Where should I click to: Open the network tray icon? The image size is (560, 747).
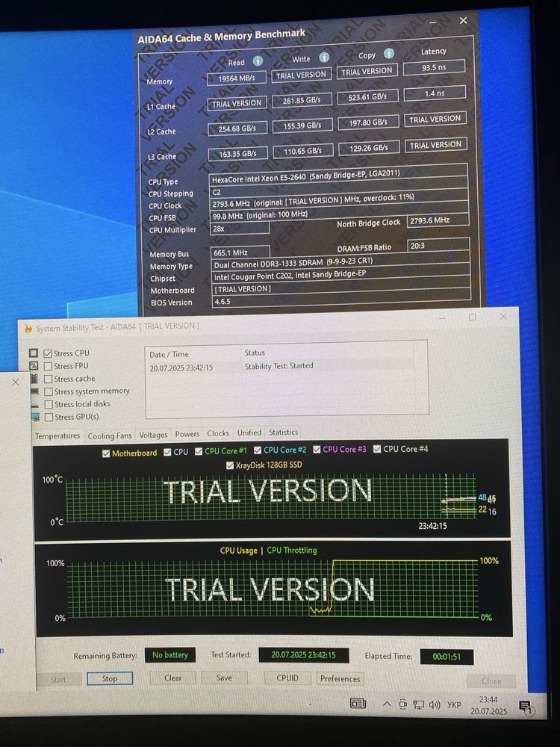click(419, 704)
